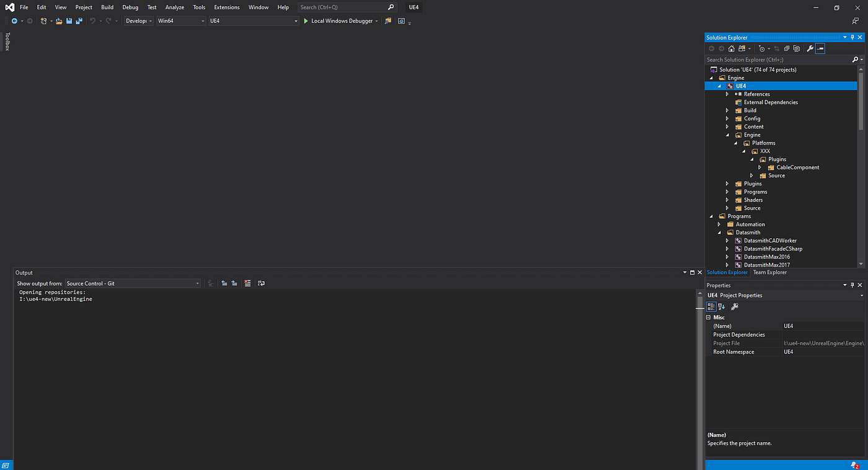Click the New Project toolbar icon
The height and width of the screenshot is (470, 868).
[x=43, y=21]
